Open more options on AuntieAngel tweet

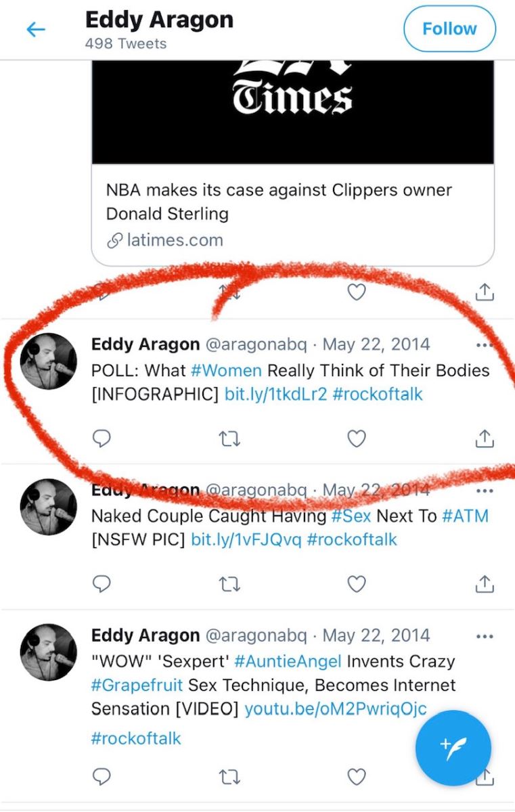(x=485, y=636)
